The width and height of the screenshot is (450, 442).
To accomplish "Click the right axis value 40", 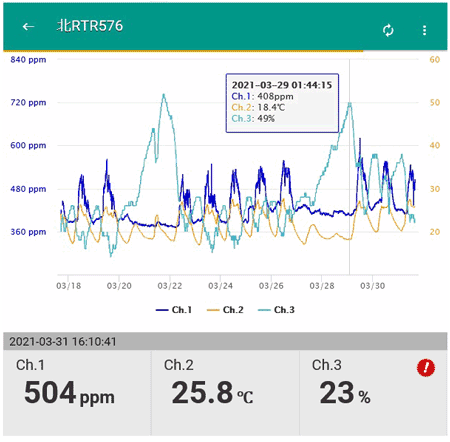I will pyautogui.click(x=435, y=145).
